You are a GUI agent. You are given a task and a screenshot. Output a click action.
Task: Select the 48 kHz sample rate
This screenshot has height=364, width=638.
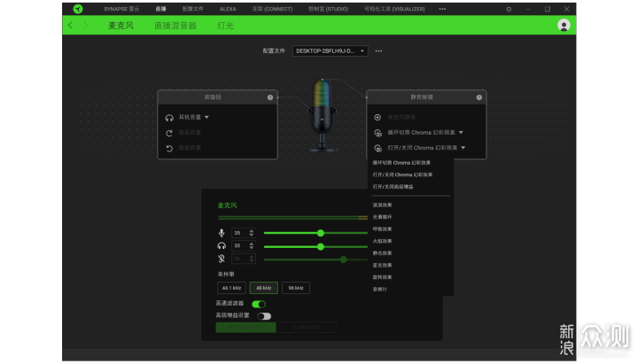tap(264, 288)
